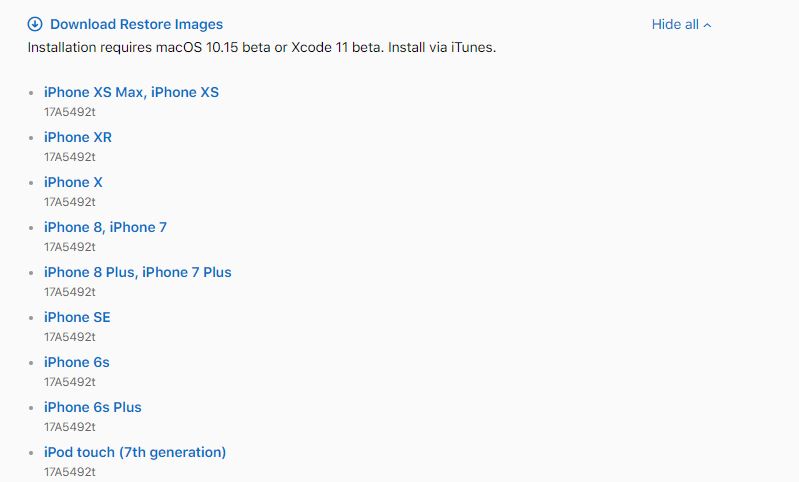The height and width of the screenshot is (482, 799).
Task: Open the Download Restore Images heading link
Action: click(x=136, y=24)
